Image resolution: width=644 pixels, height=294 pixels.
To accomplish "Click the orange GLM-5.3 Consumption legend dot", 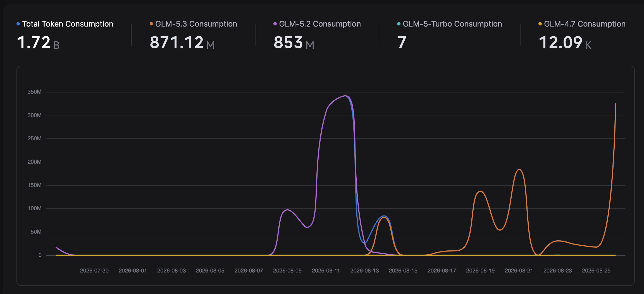I will 151,24.
